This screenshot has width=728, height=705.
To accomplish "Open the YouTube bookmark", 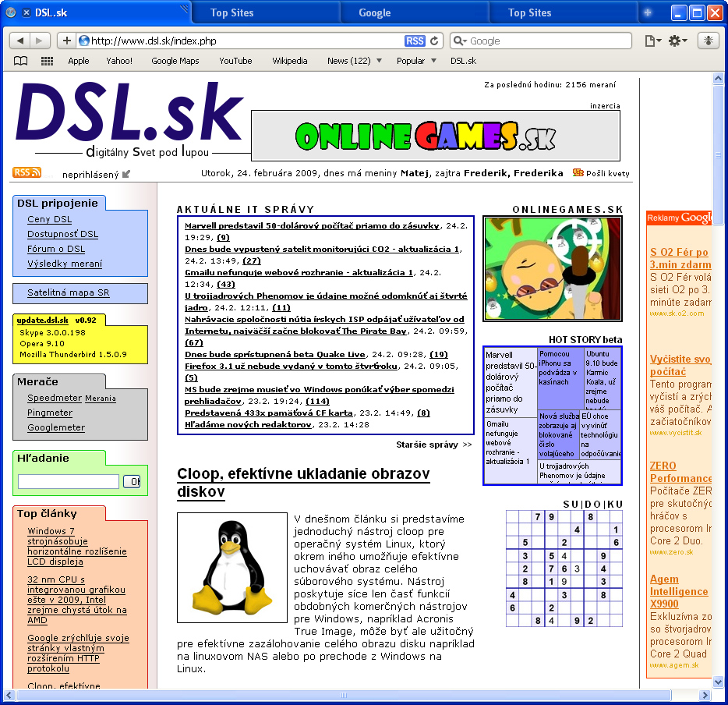I will pyautogui.click(x=235, y=61).
